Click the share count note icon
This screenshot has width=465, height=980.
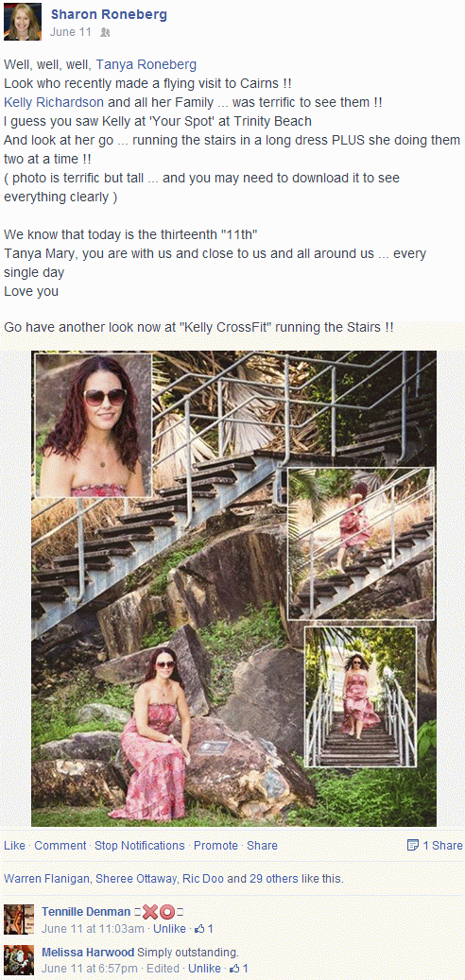point(412,846)
